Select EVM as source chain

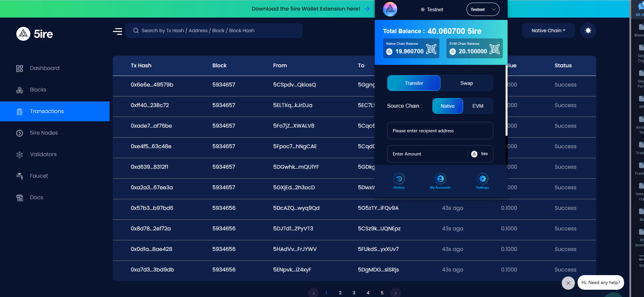pos(478,106)
